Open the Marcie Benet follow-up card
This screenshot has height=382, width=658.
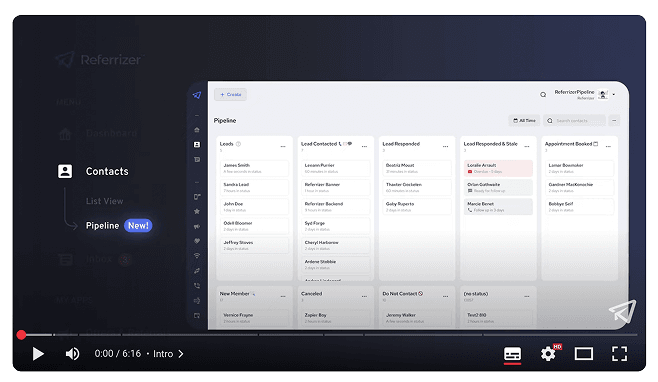tap(498, 207)
